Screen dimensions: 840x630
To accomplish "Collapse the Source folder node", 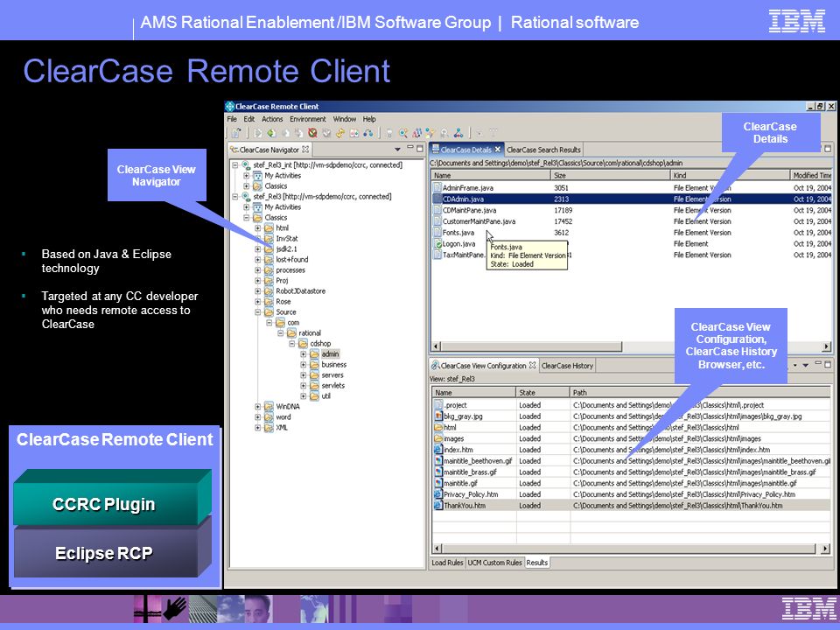I will pos(257,311).
